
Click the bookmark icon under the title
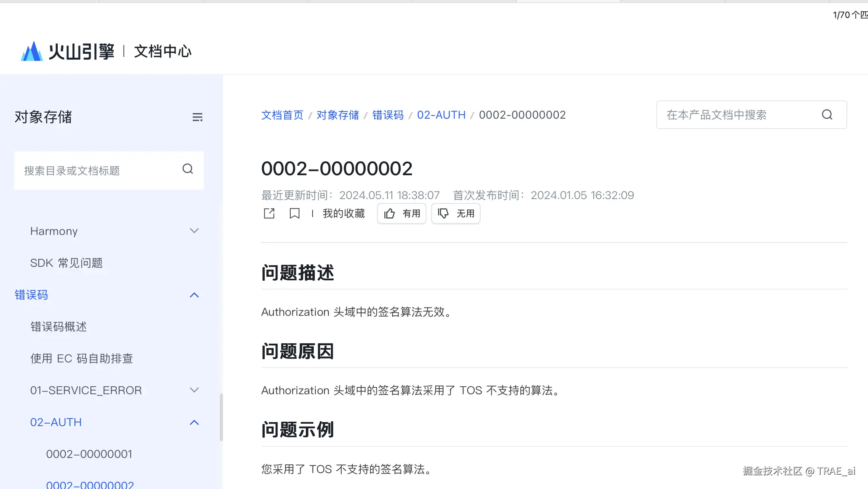[x=294, y=214]
